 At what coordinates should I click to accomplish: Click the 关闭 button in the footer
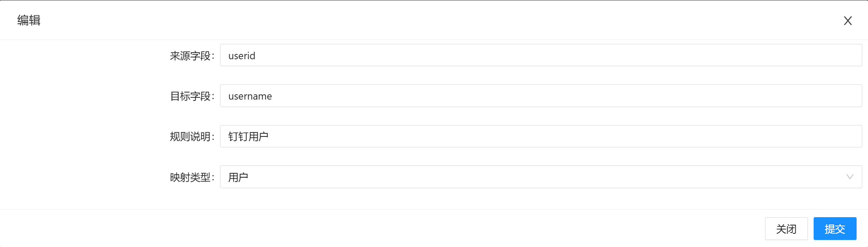pyautogui.click(x=786, y=229)
